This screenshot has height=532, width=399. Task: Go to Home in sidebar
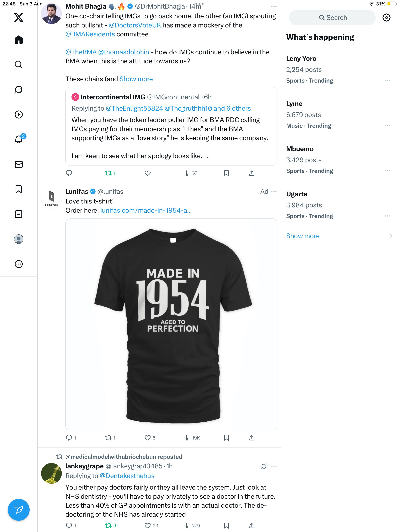[x=19, y=40]
